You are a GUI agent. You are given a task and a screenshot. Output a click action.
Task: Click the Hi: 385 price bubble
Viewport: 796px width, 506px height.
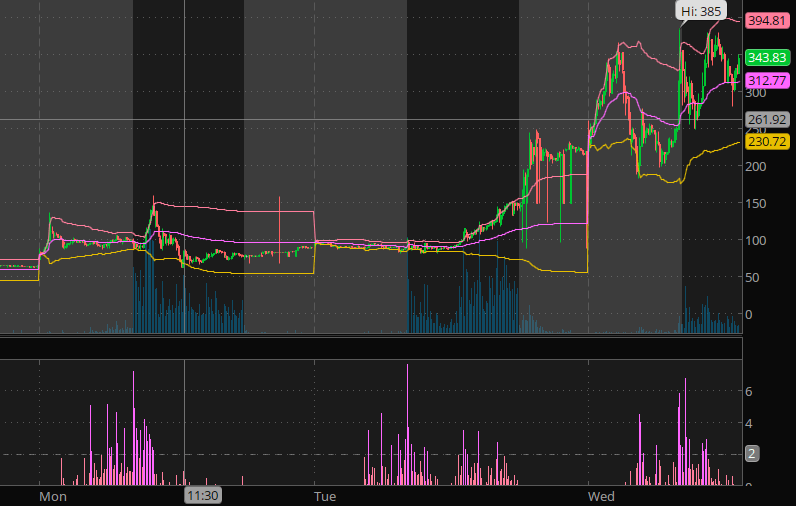(x=700, y=10)
